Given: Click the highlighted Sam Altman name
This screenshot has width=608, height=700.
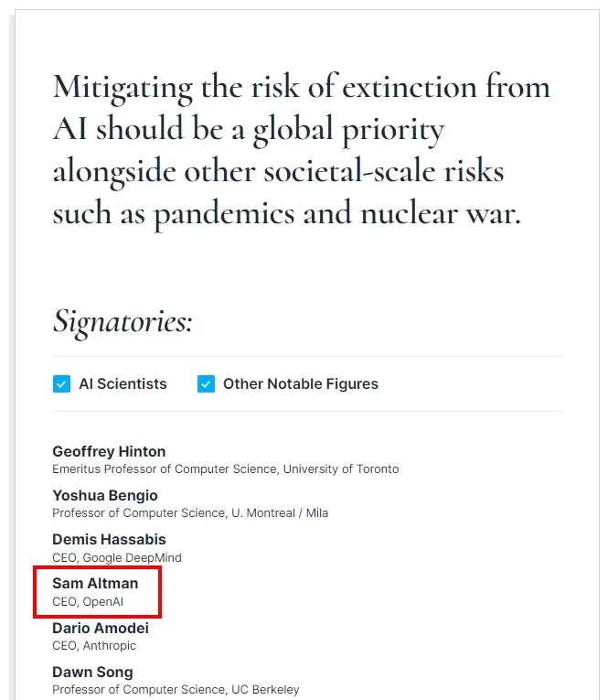Looking at the screenshot, I should 95,584.
